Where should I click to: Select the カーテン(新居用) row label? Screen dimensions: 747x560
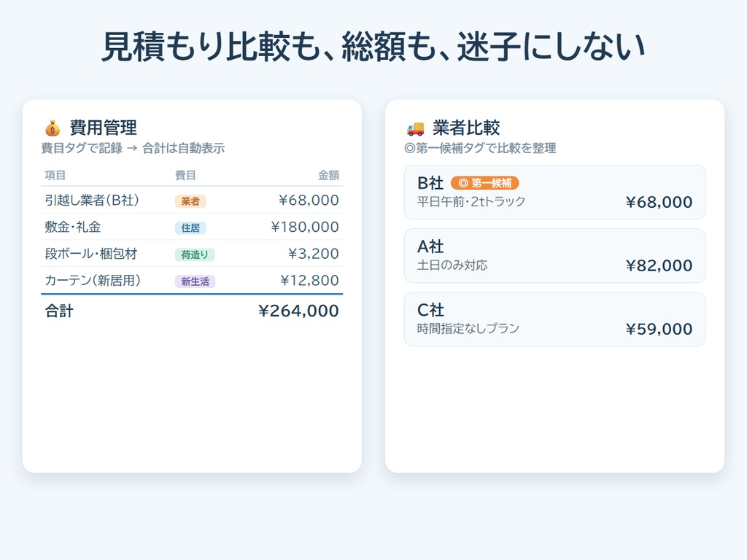93,280
